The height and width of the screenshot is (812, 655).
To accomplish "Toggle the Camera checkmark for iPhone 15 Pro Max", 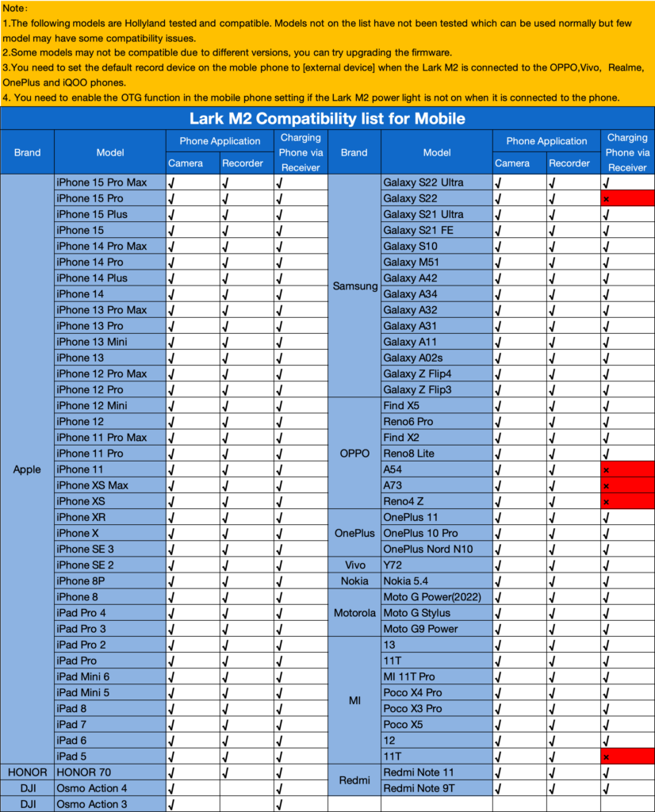I will pyautogui.click(x=190, y=182).
